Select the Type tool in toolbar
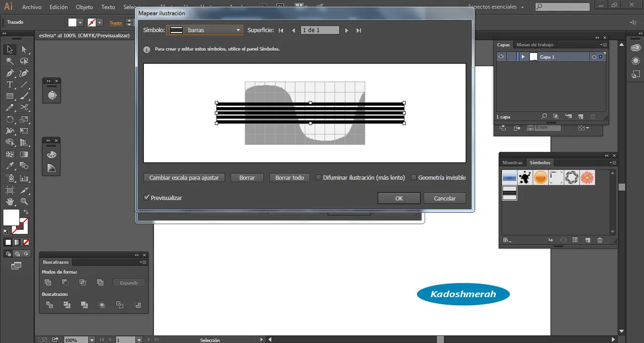The image size is (644, 343). click(10, 84)
